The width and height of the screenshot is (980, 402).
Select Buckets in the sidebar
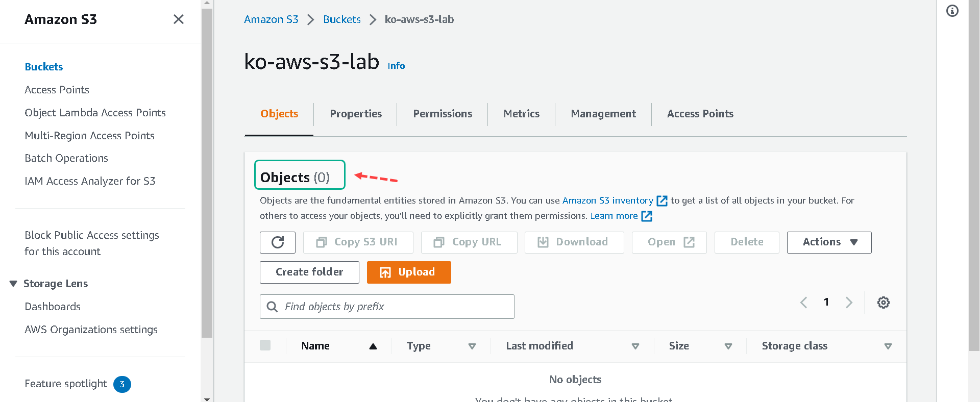coord(44,67)
